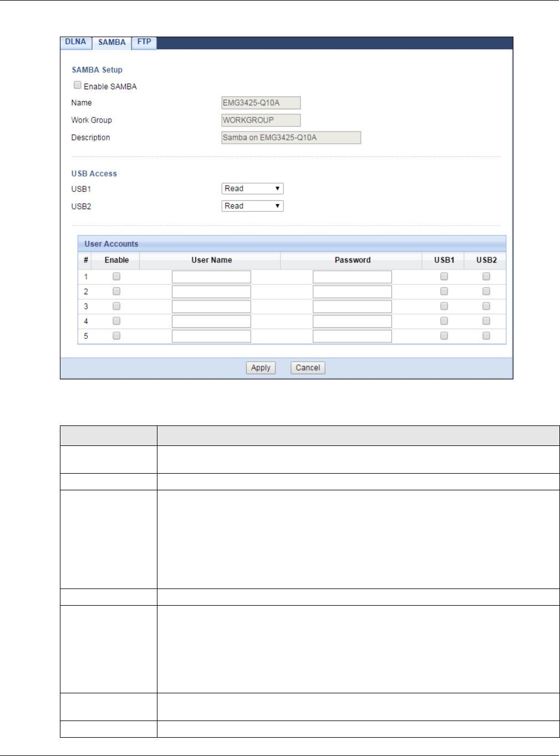Select the SAMBA tab

(x=112, y=43)
